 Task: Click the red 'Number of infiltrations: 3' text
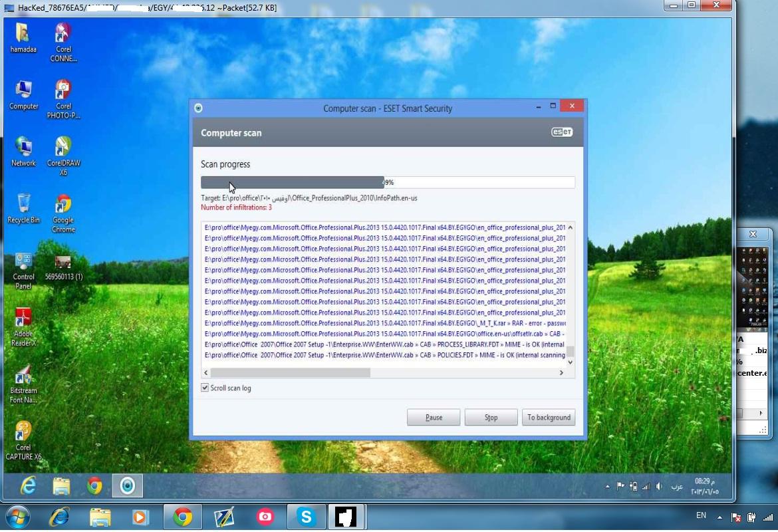click(x=236, y=207)
